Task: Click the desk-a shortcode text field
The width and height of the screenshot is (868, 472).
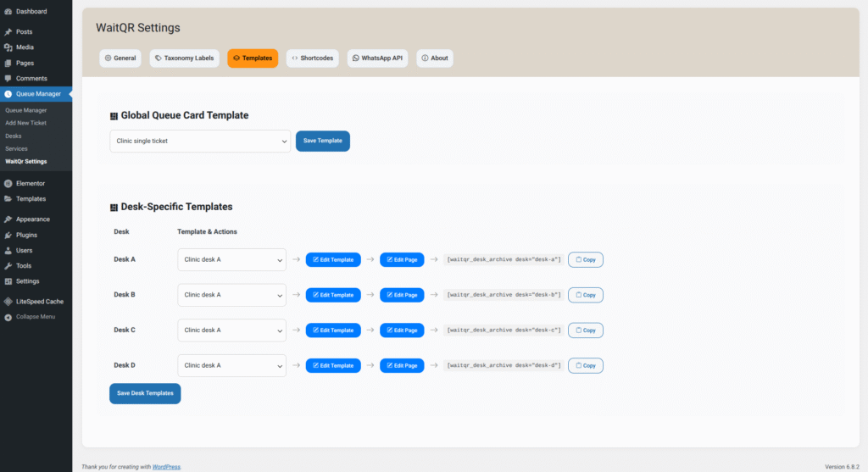Action: click(x=504, y=259)
